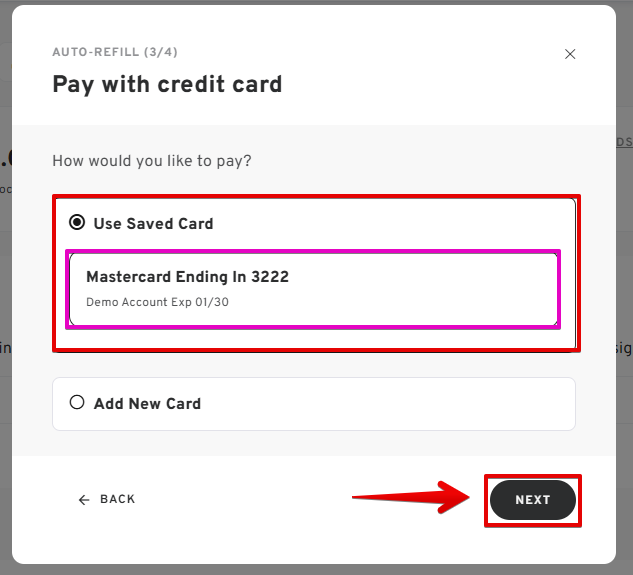The height and width of the screenshot is (575, 633).
Task: Click the underlined link behind the dialog's right edge
Action: point(624,142)
